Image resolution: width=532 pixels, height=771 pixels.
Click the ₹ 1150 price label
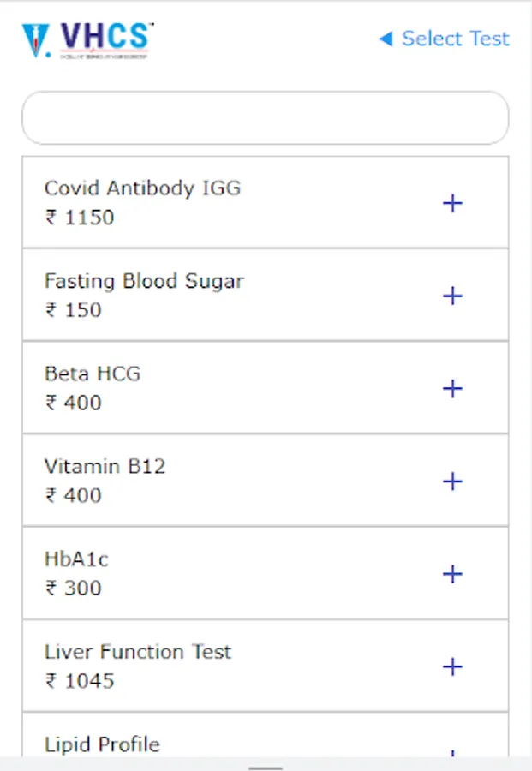(80, 218)
